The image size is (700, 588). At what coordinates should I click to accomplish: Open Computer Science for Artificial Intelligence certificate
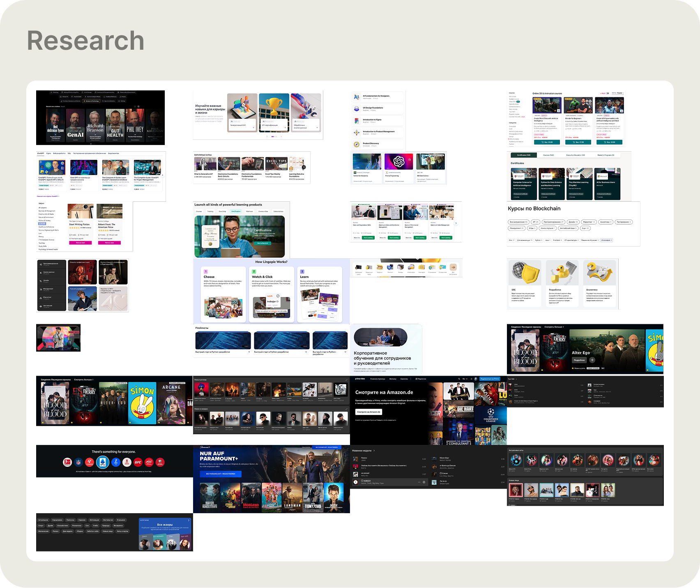click(524, 184)
